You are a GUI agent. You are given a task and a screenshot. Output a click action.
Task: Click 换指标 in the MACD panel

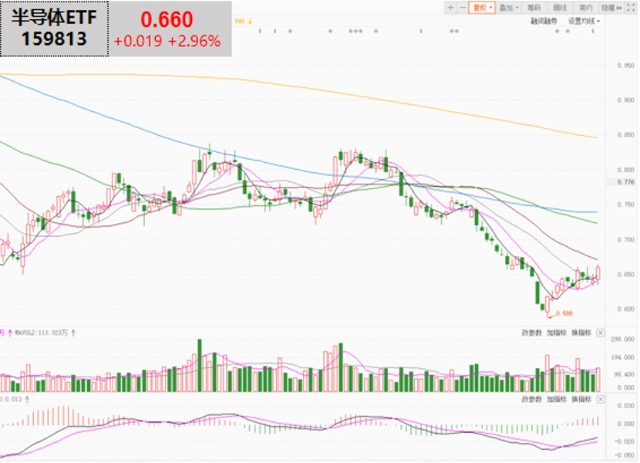point(580,398)
